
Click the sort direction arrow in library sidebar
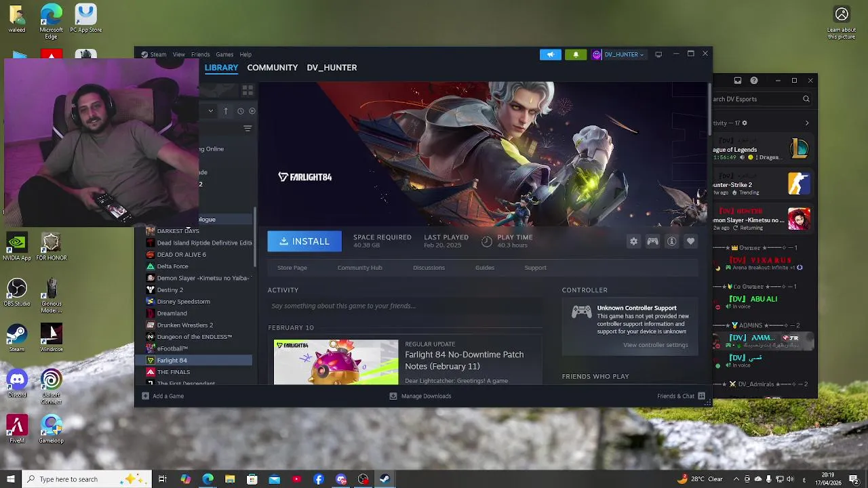tap(226, 111)
